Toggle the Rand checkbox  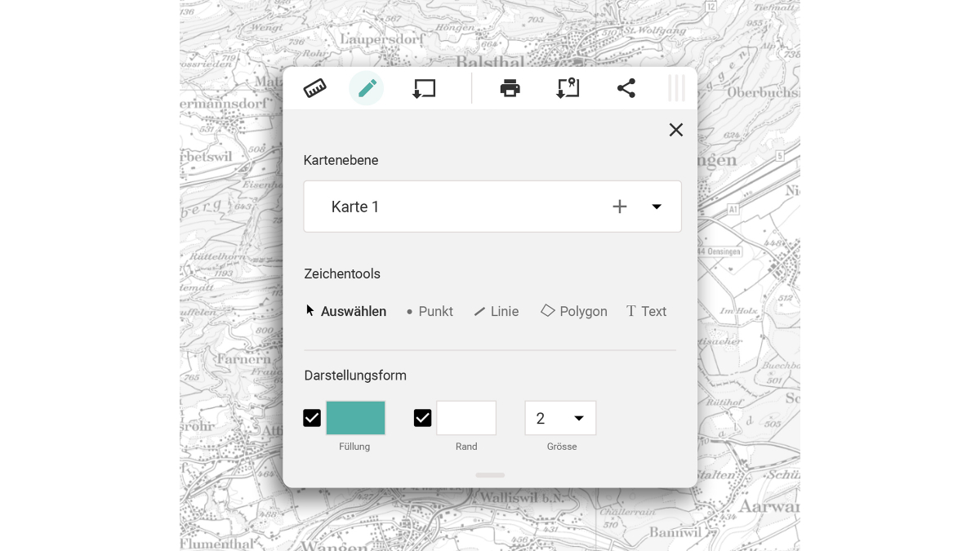(x=422, y=418)
